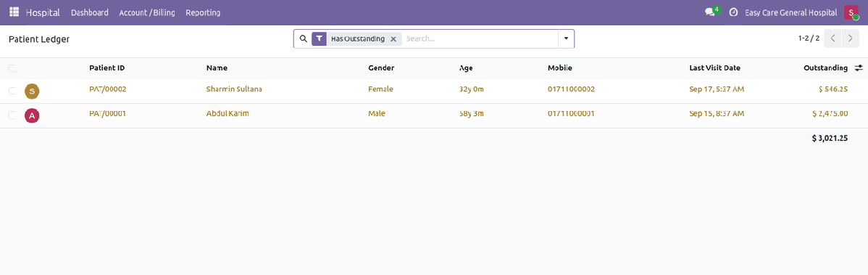
Task: Click Female gender cell
Action: pos(380,89)
